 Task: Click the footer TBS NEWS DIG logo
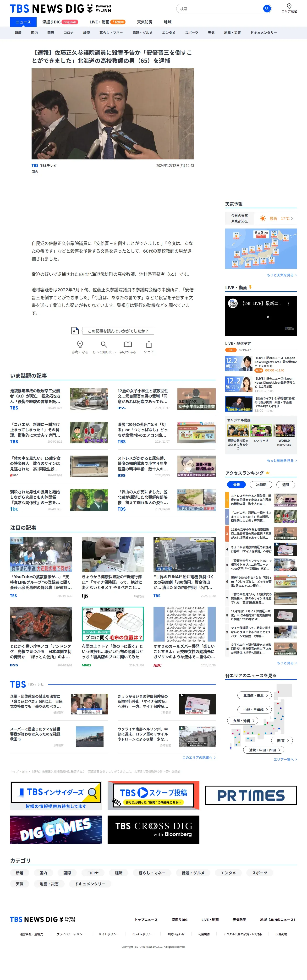(42, 920)
